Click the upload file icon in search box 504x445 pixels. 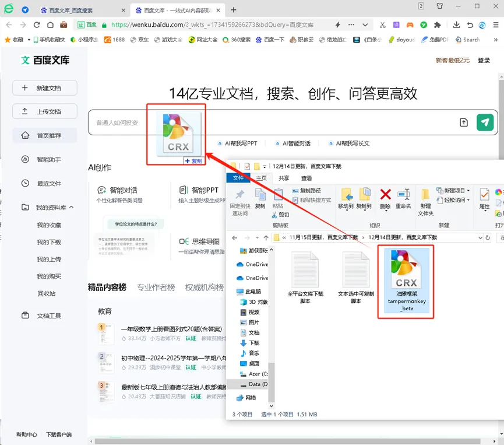[463, 122]
